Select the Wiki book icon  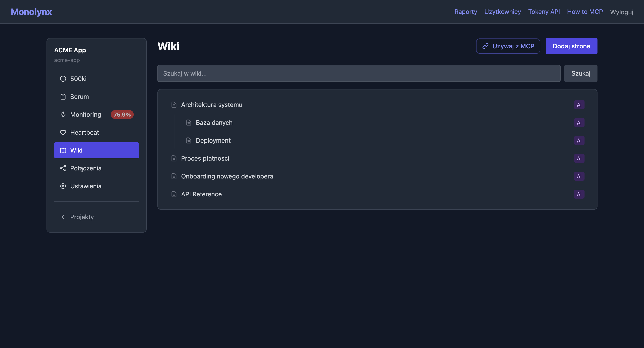(63, 150)
